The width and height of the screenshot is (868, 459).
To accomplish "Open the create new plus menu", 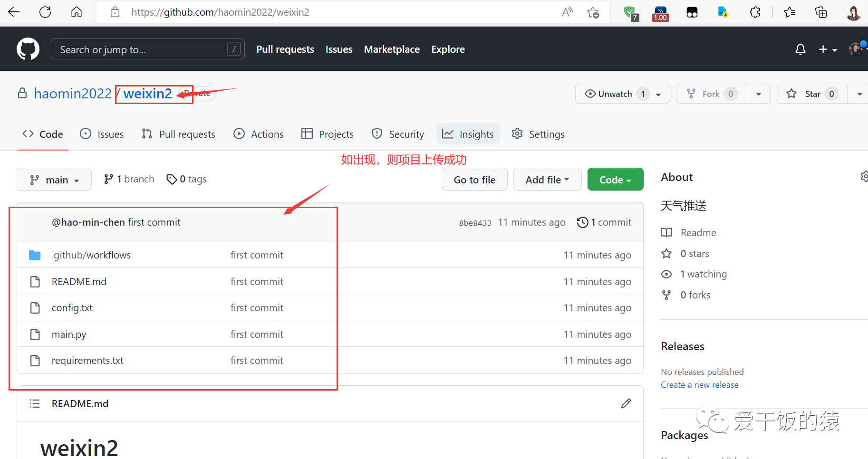I will pos(828,49).
